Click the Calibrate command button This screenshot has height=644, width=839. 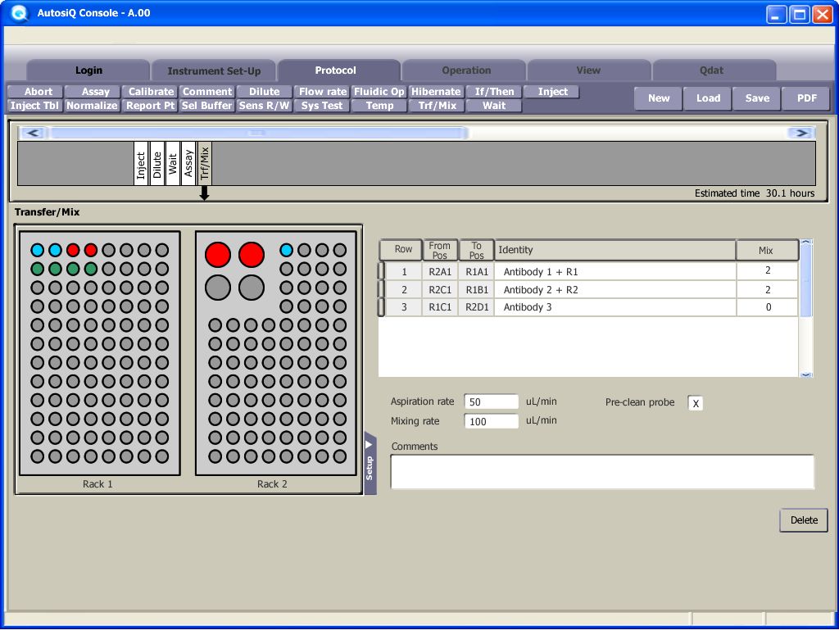(151, 92)
